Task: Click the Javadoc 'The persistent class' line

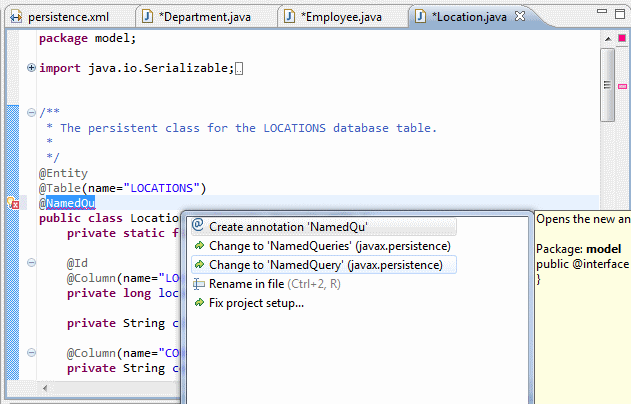Action: pyautogui.click(x=241, y=128)
